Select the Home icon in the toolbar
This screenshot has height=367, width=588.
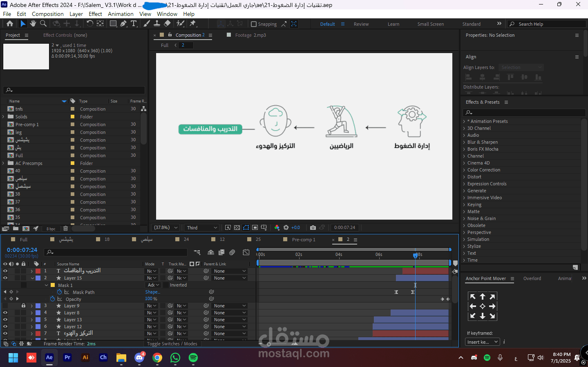pyautogui.click(x=10, y=24)
